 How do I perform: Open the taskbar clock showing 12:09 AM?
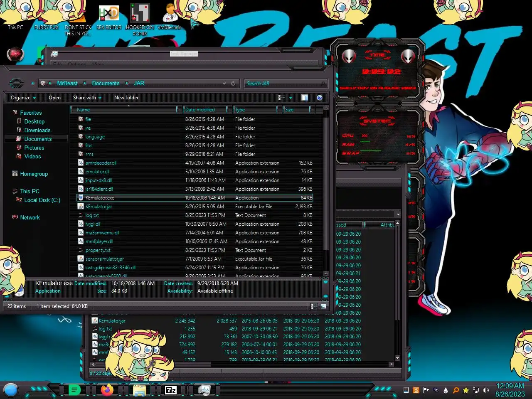(510, 390)
